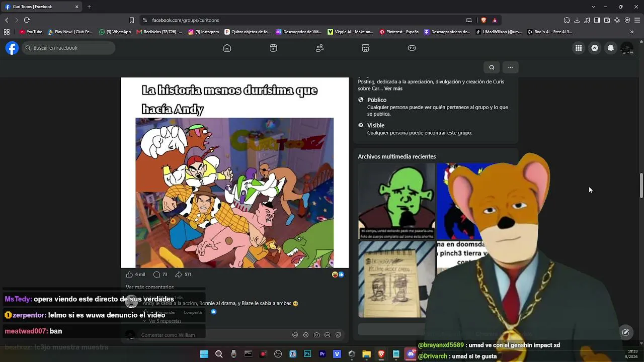Open the group's three-dot options menu

click(x=510, y=67)
